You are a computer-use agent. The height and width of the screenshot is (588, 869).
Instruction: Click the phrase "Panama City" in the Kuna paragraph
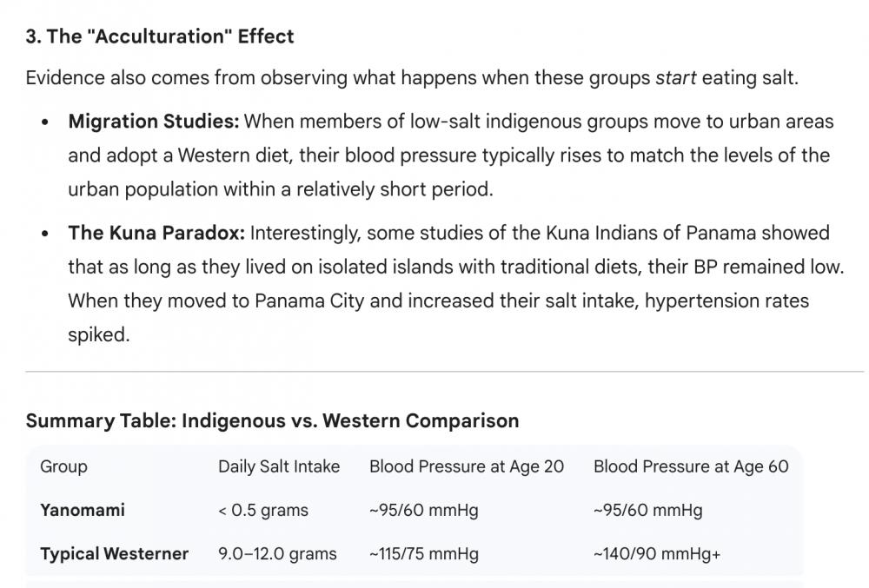click(298, 301)
